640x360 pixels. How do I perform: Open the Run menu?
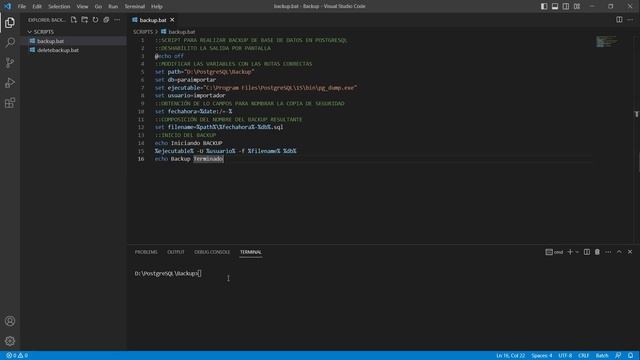click(113, 6)
